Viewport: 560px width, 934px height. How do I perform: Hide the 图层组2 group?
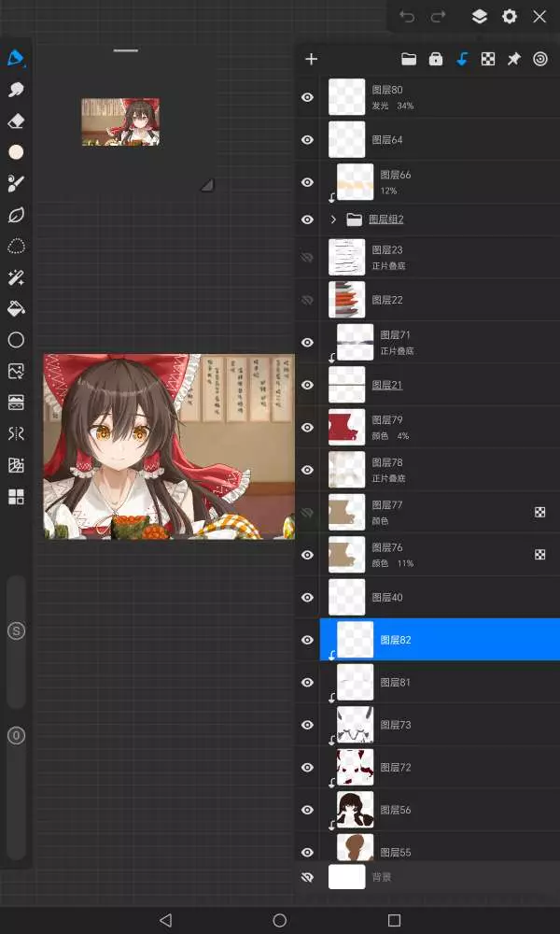(x=307, y=219)
